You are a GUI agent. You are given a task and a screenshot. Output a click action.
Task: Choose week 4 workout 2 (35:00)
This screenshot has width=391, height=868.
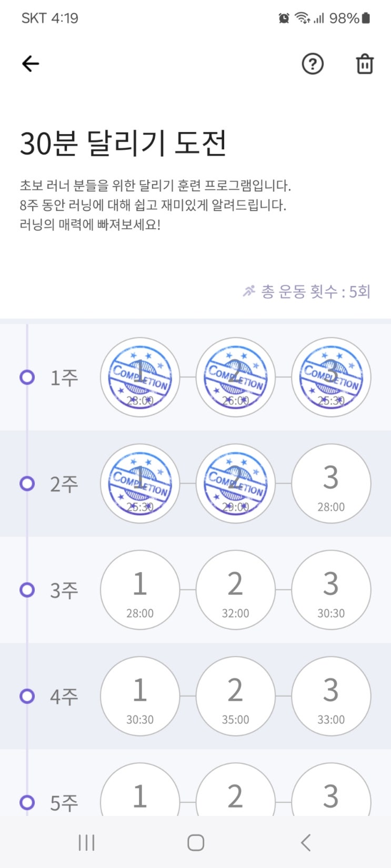(x=235, y=696)
